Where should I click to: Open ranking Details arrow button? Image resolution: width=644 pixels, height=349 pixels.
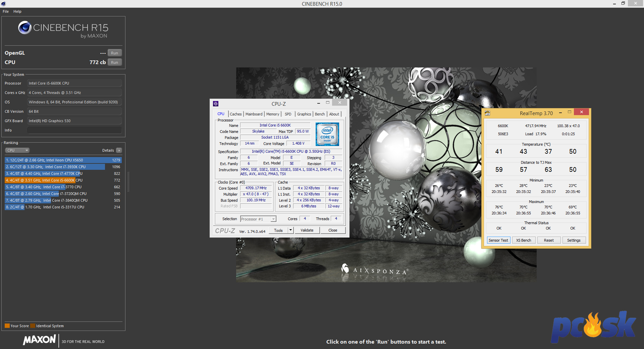[119, 150]
